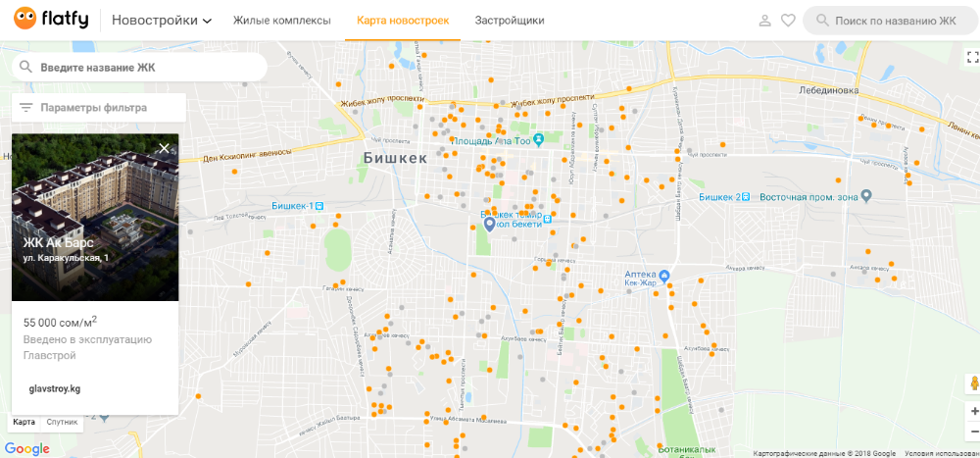Select the Street View pegman
This screenshot has height=458, width=980.
coord(973,383)
